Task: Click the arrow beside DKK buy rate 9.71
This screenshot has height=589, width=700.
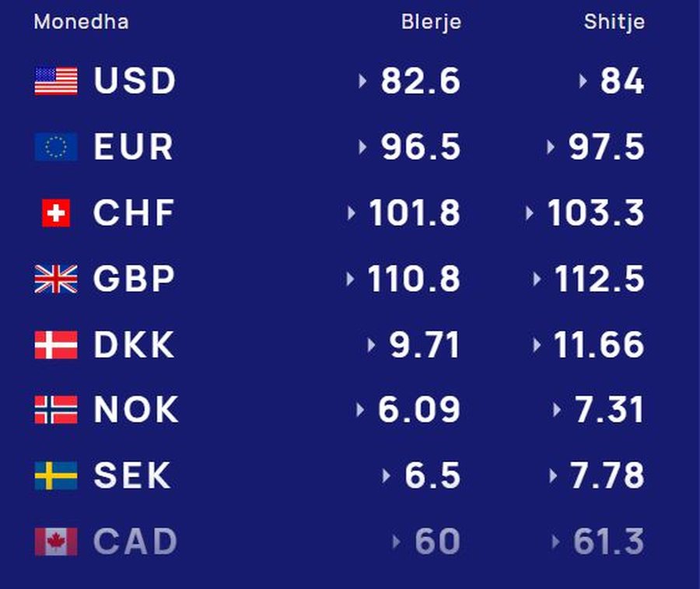Action: pyautogui.click(x=371, y=345)
